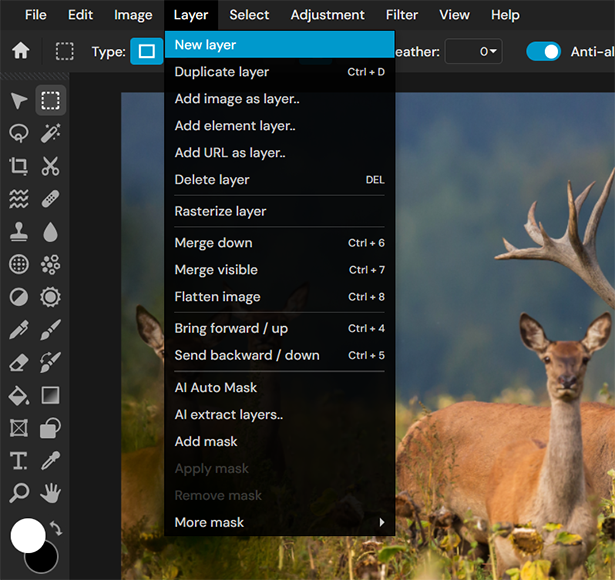Choose Add mask

[x=280, y=442]
